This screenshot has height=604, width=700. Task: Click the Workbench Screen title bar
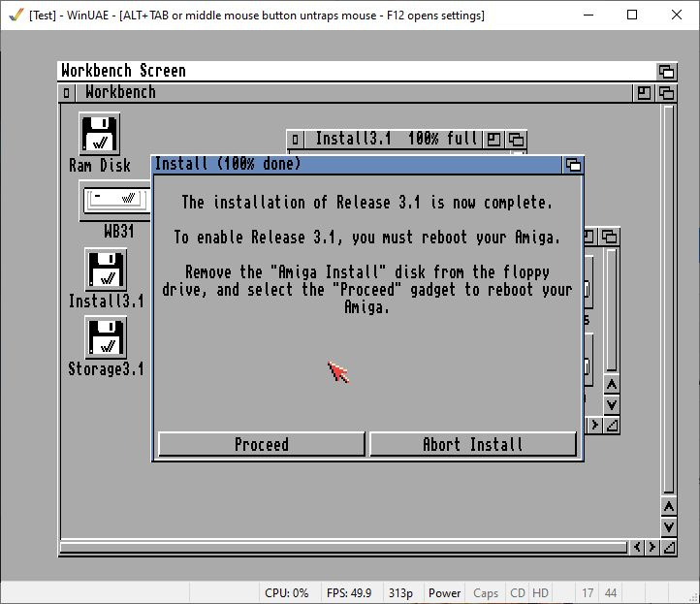tap(357, 72)
